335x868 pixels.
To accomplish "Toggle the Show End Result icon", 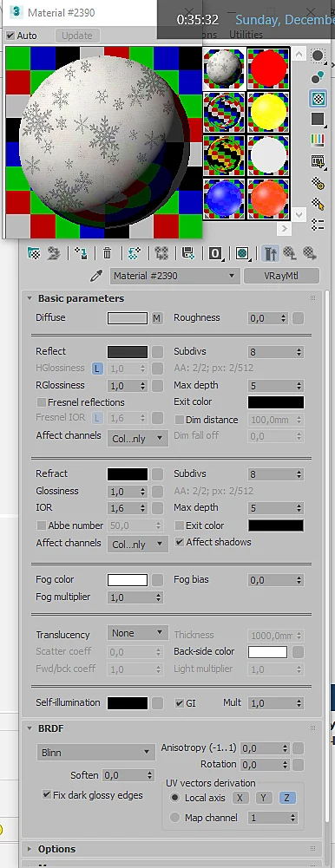I will [270, 253].
